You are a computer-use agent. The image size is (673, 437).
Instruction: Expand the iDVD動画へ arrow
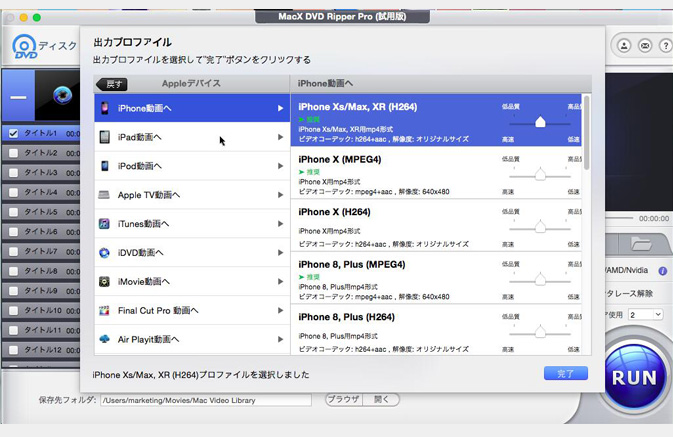click(x=280, y=252)
